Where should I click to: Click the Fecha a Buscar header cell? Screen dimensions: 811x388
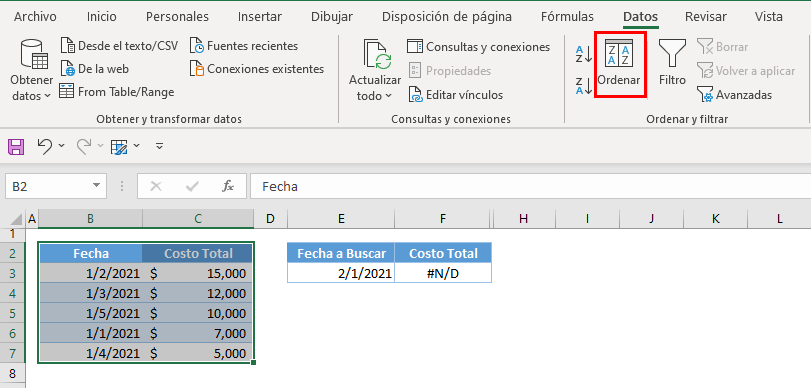click(341, 253)
